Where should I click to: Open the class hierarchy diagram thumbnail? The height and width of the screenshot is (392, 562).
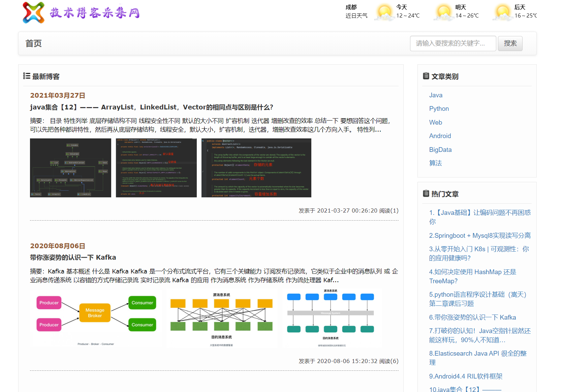(x=70, y=168)
